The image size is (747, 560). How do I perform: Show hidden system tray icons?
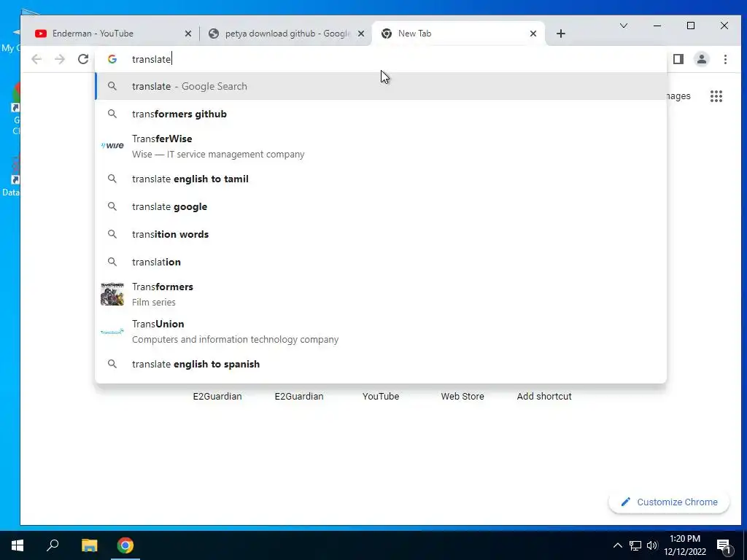tap(617, 545)
